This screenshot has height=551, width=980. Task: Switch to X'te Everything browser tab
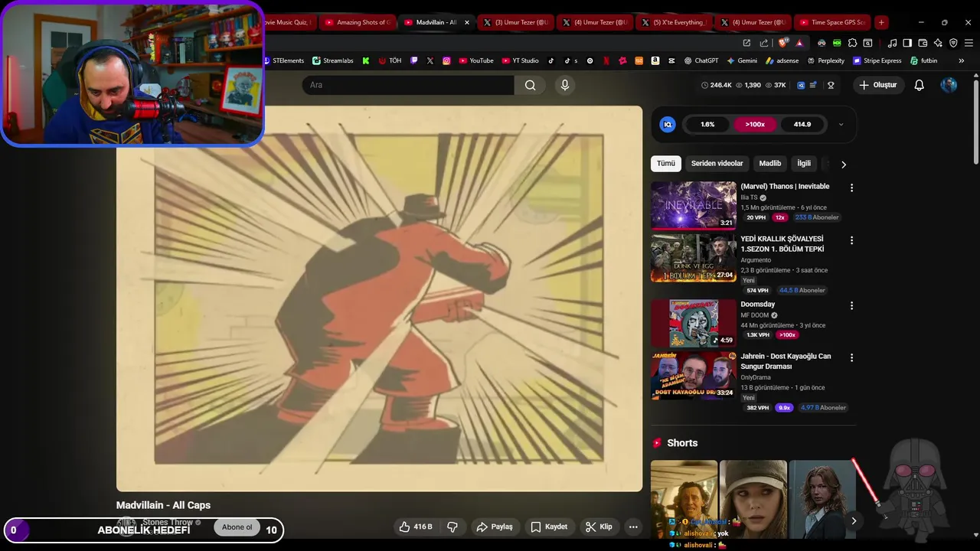[674, 22]
